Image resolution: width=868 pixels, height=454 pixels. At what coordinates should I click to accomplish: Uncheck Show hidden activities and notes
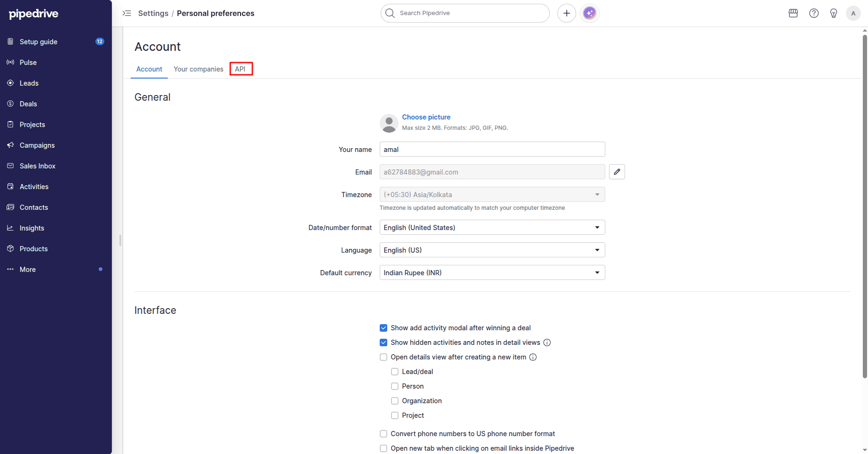point(383,342)
